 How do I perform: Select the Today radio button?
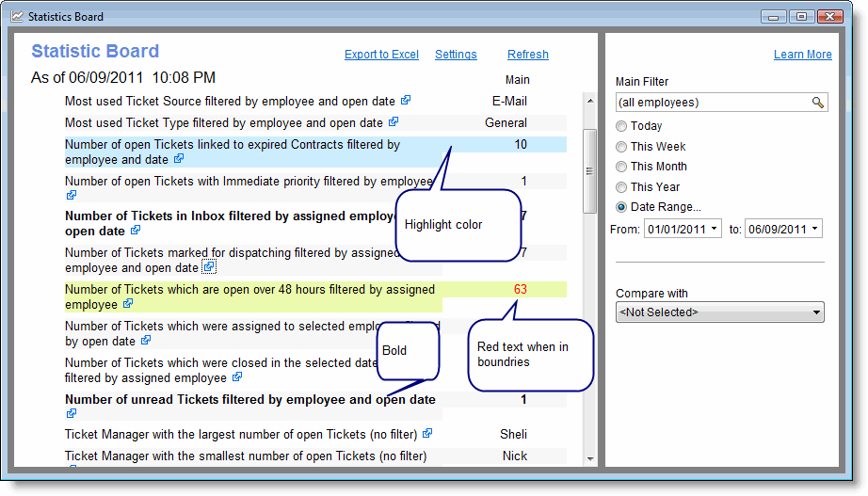[x=621, y=126]
